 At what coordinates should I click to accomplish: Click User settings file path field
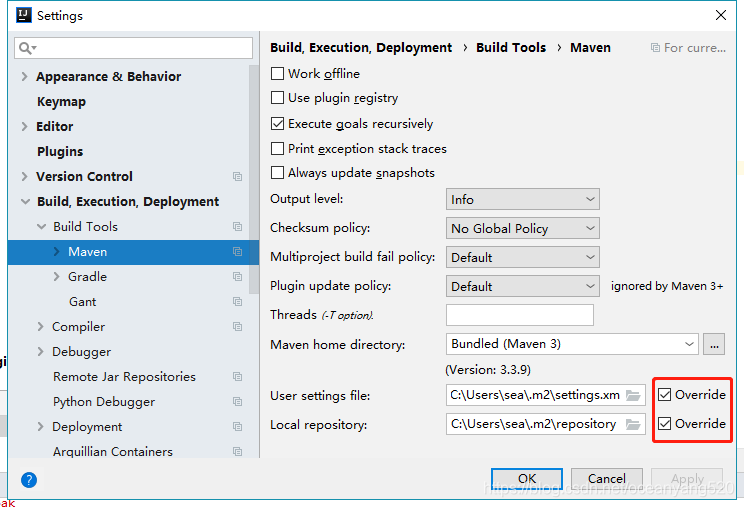546,395
